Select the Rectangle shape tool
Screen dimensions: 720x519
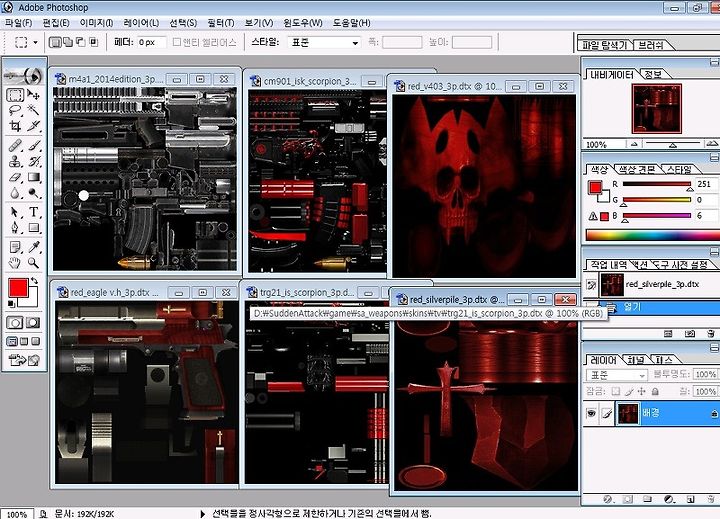[33, 228]
